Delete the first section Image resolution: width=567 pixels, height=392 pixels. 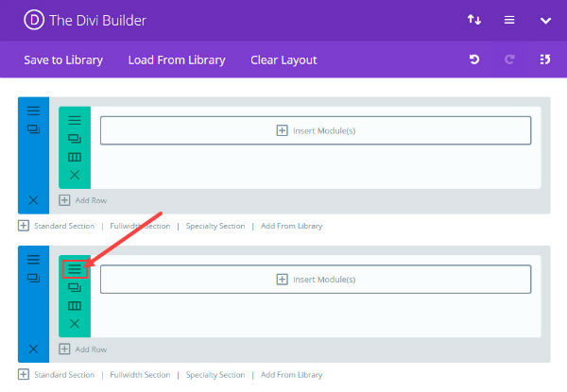pyautogui.click(x=33, y=200)
